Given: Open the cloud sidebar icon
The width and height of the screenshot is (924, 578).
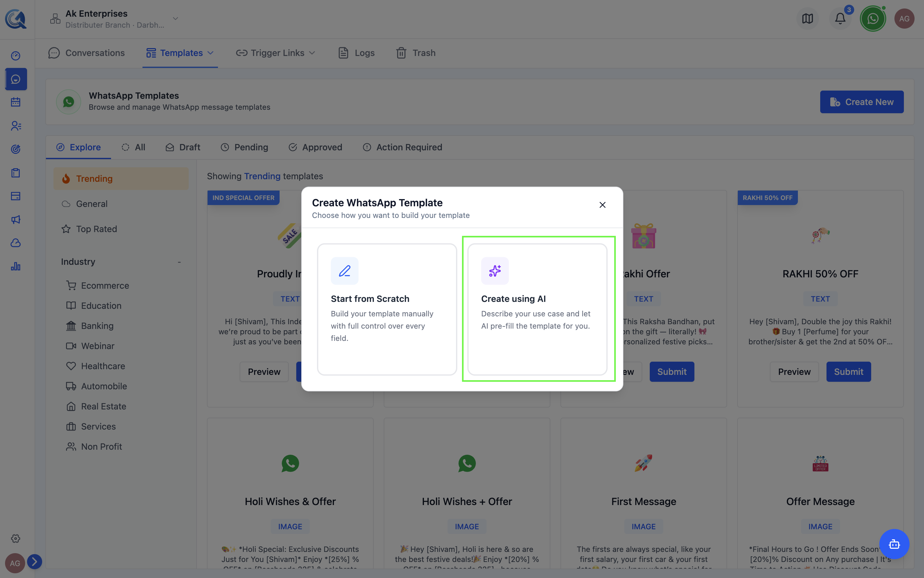Looking at the screenshot, I should 15,243.
